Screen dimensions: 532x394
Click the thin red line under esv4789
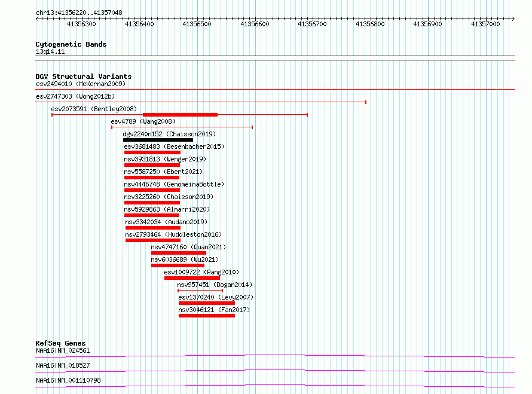point(182,127)
